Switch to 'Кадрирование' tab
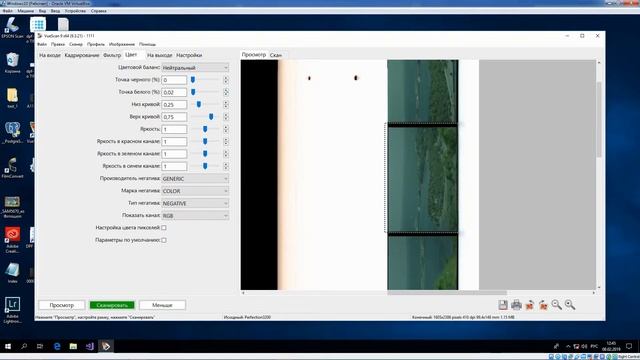The height and width of the screenshot is (360, 640). (x=82, y=55)
